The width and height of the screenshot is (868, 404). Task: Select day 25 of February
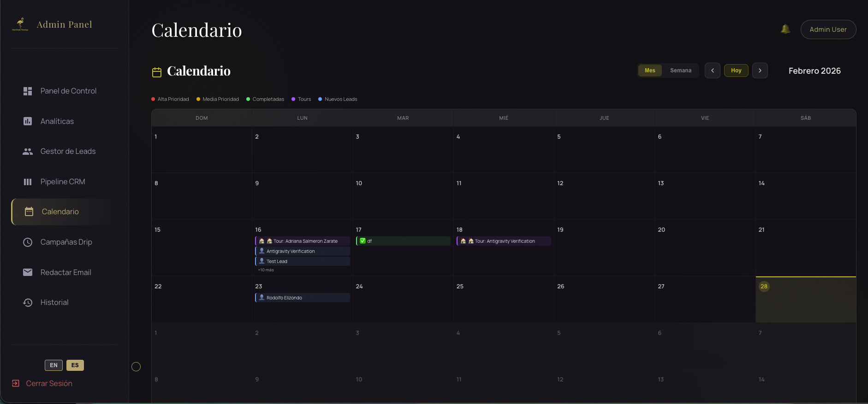tap(504, 299)
